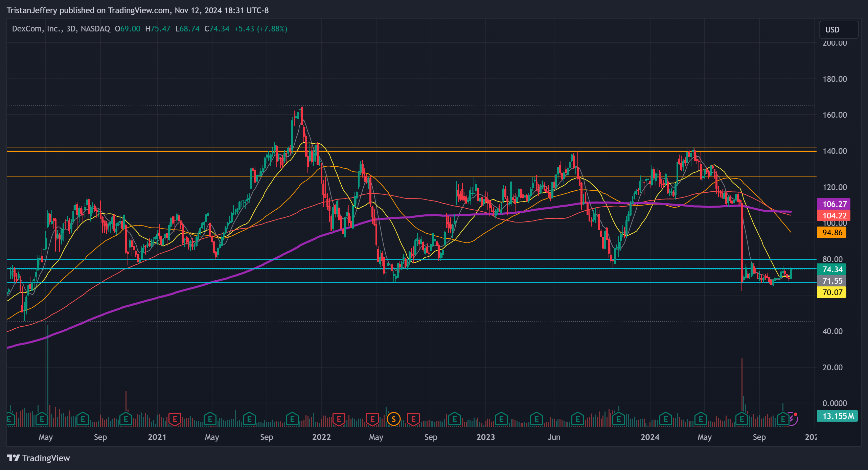Click the H75.47 high value
This screenshot has width=868, height=470.
coord(158,29)
